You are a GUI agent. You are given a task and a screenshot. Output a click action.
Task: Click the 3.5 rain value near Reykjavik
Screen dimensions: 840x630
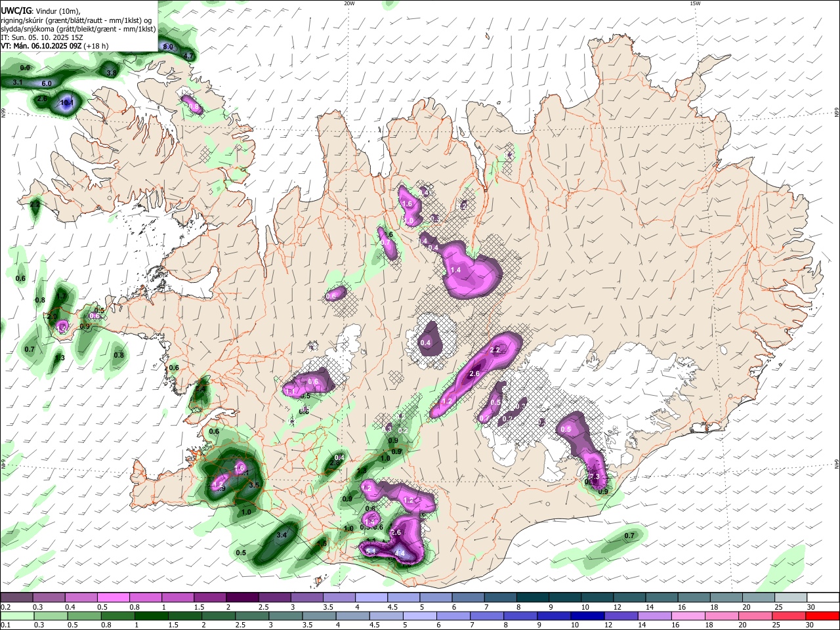(x=255, y=485)
